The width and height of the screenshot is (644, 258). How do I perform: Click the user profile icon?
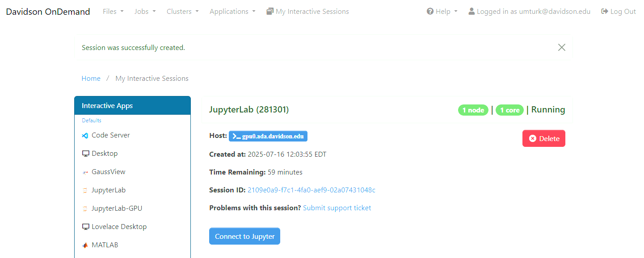click(x=471, y=12)
